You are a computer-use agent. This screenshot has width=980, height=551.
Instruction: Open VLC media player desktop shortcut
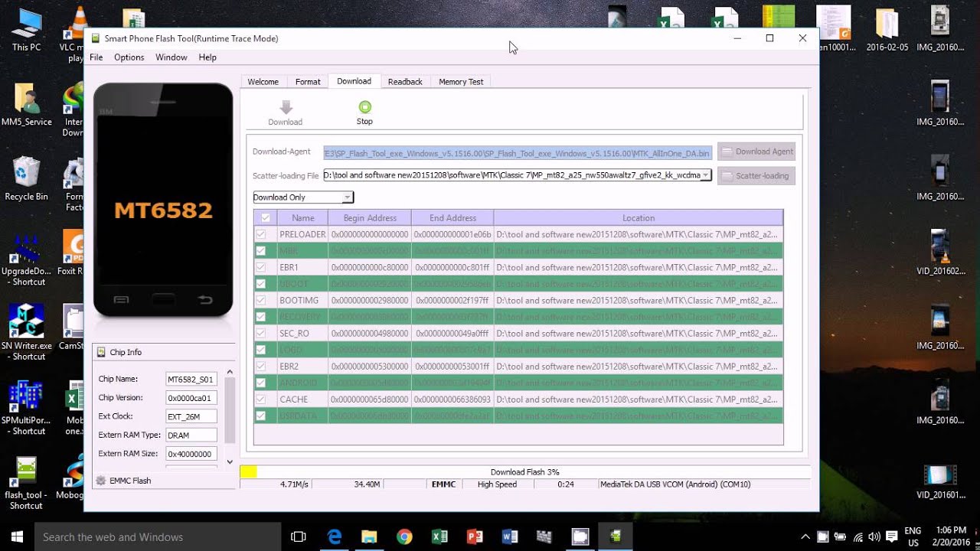coord(74,34)
